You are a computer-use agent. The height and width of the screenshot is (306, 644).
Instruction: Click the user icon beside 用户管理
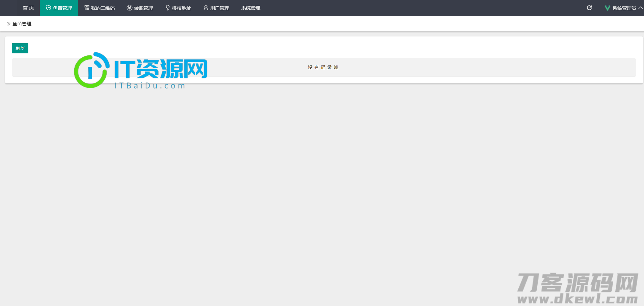coord(206,8)
